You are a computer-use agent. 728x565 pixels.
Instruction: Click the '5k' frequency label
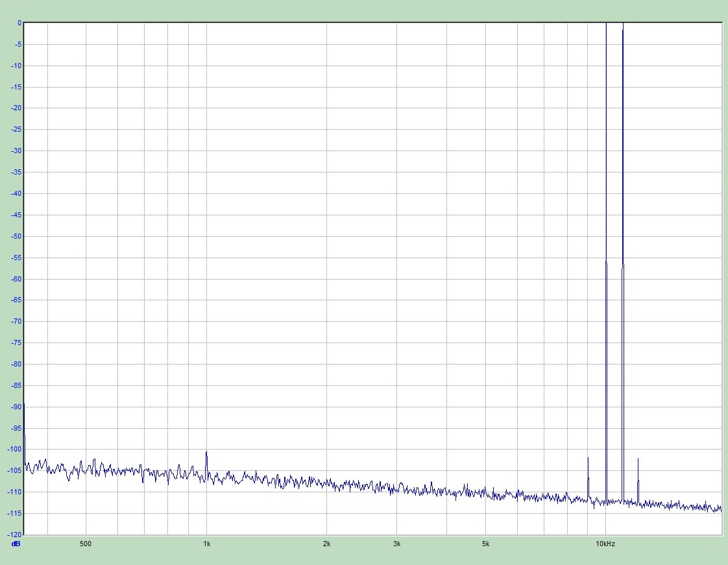(x=485, y=544)
